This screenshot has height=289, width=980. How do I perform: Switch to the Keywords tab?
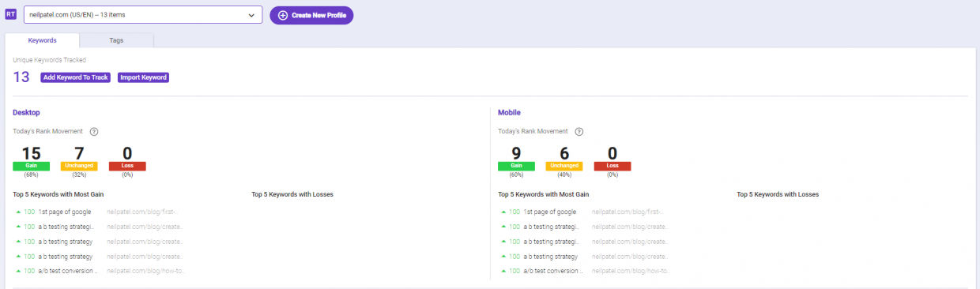pyautogui.click(x=42, y=40)
